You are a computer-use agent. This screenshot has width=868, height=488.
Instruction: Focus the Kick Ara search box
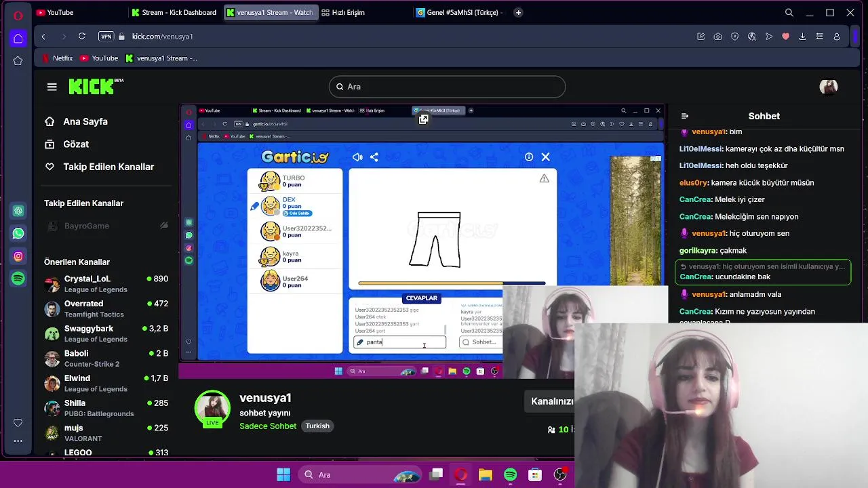click(448, 87)
